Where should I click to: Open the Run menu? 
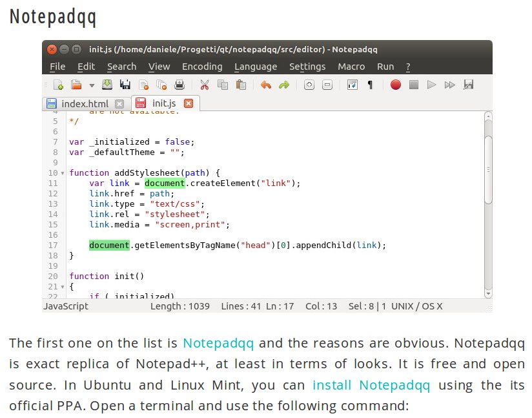pos(385,67)
